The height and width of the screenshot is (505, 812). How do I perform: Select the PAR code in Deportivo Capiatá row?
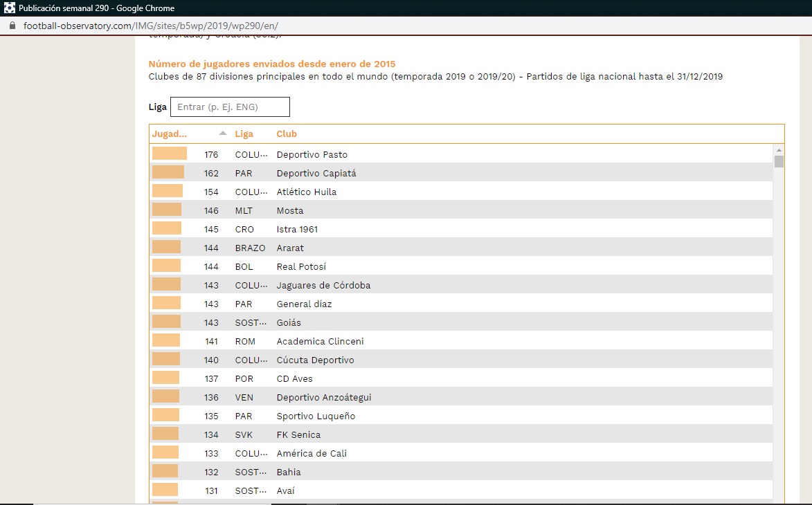click(x=244, y=174)
